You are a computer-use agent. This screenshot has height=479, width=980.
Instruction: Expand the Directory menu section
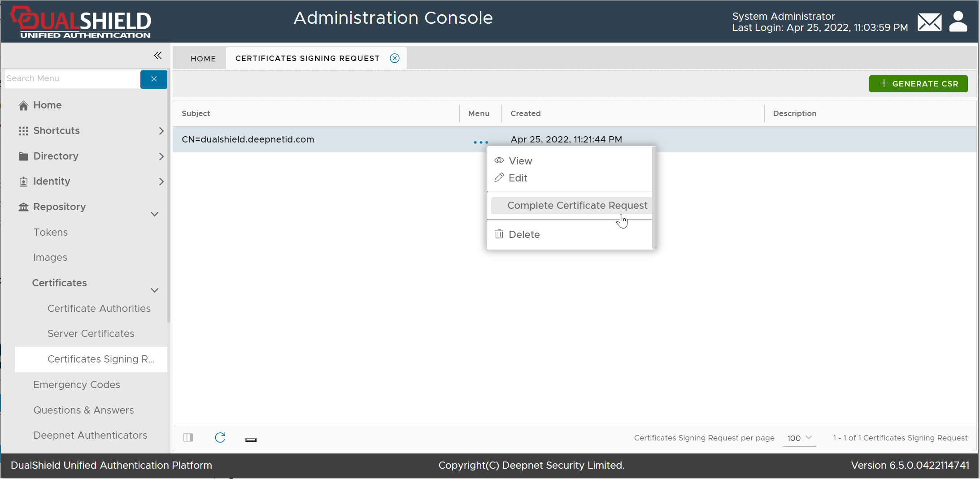point(161,156)
